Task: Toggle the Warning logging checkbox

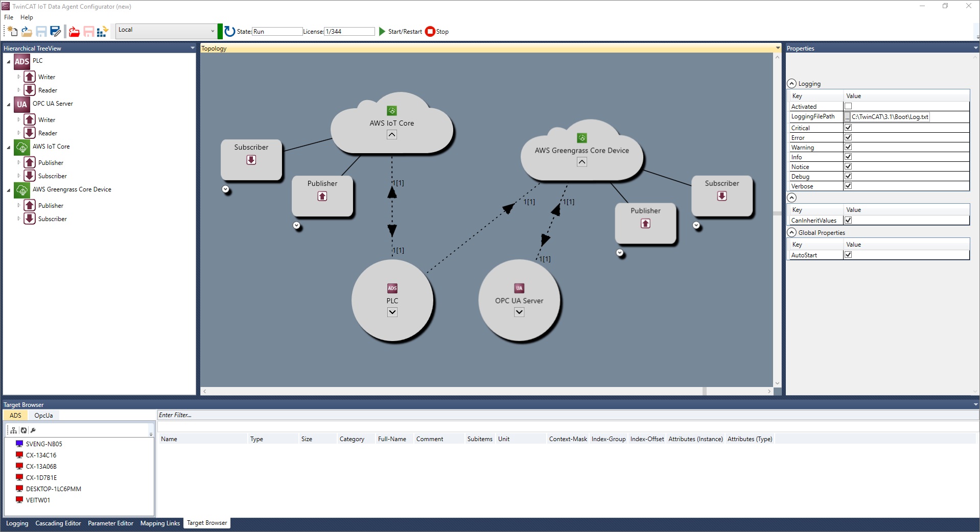Action: coord(848,147)
